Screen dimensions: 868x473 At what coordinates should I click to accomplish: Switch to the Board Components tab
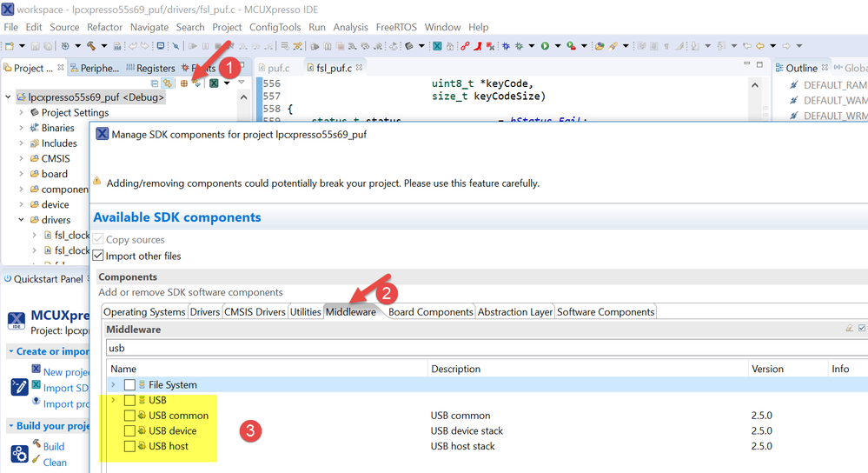(x=431, y=312)
